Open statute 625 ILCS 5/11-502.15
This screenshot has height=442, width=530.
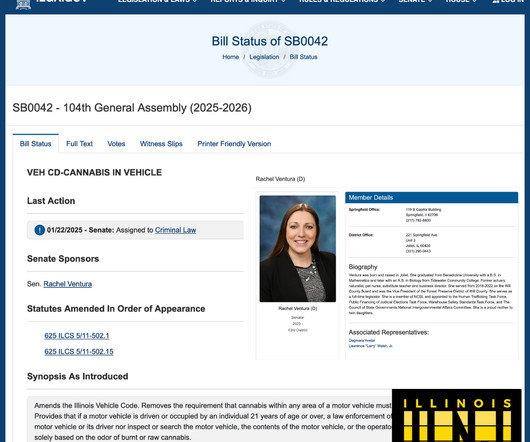pos(79,351)
